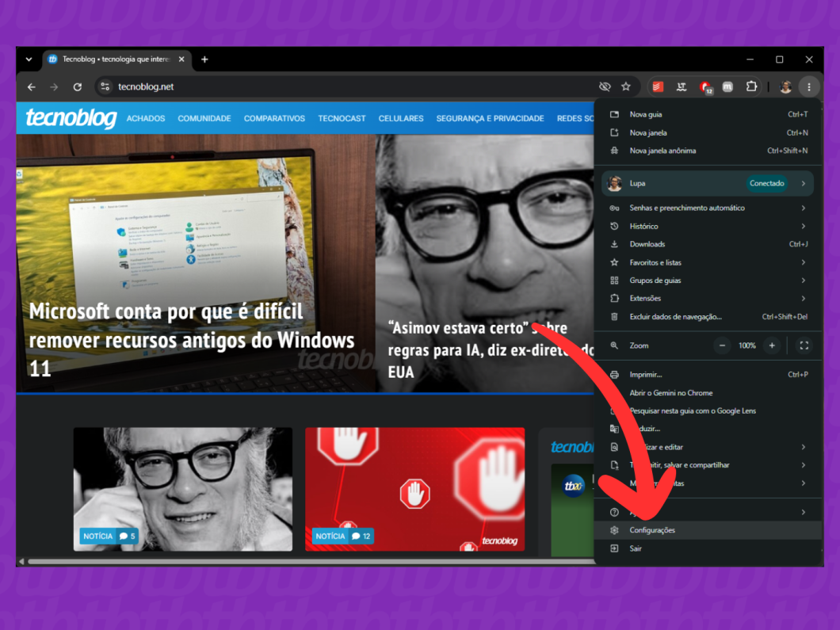Open Configurações from the menu
The image size is (840, 630).
(x=708, y=530)
